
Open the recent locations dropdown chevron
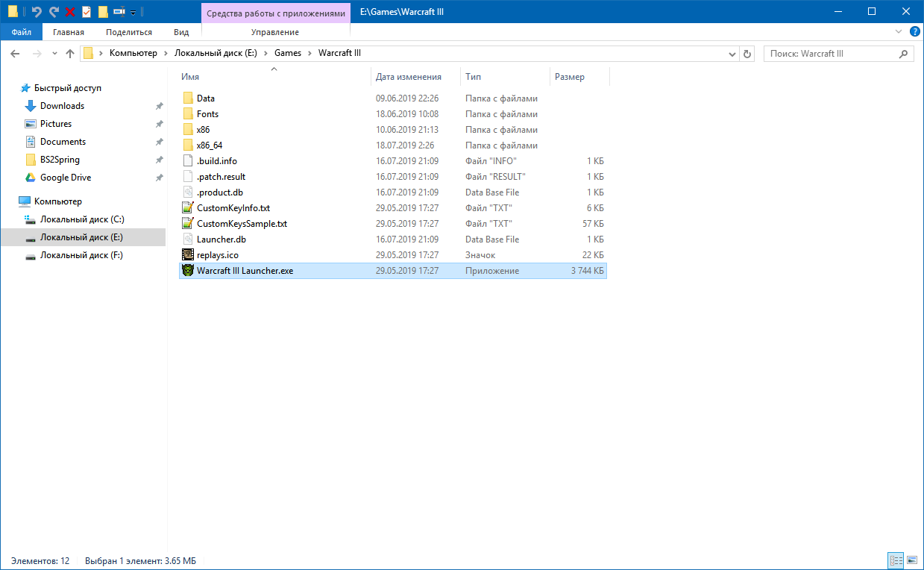coord(54,54)
